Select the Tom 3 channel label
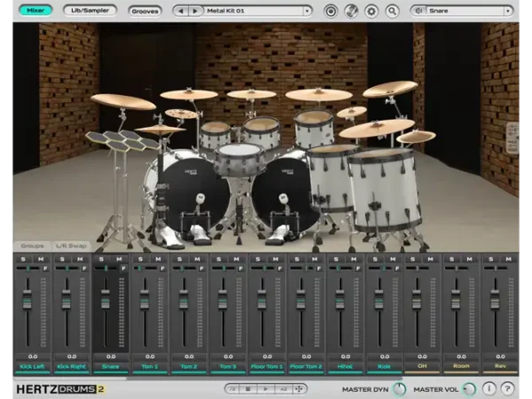 coord(228,366)
